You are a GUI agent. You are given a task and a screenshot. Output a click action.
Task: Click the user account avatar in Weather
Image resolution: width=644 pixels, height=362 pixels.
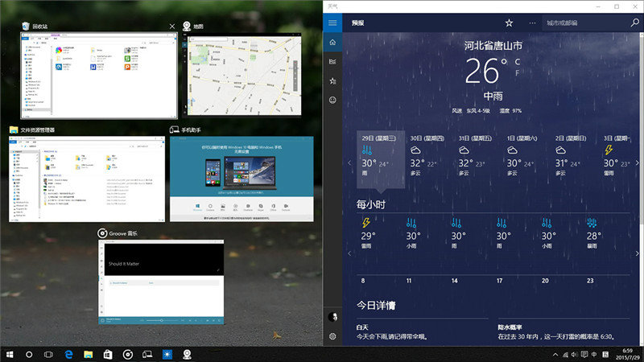[x=332, y=316]
